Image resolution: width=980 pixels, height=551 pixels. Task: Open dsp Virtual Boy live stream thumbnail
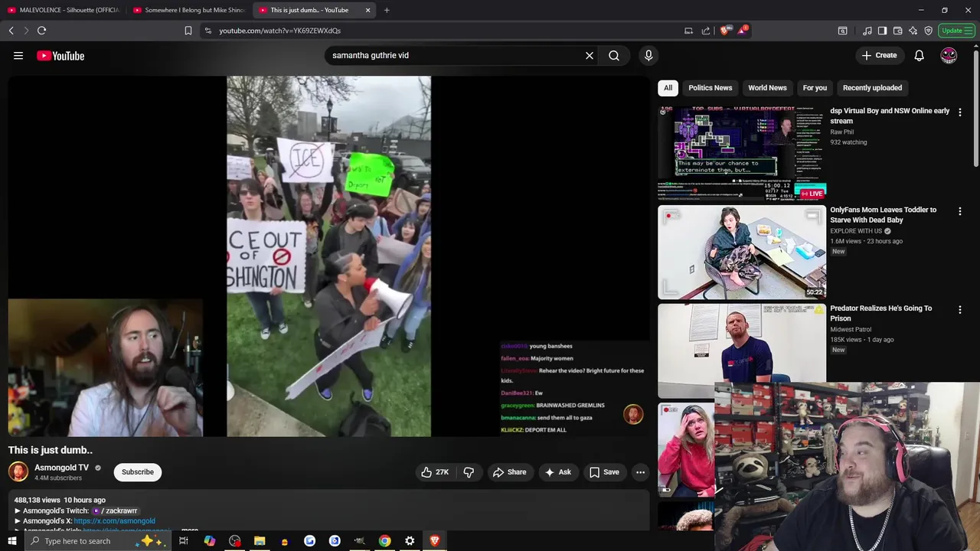[742, 153]
